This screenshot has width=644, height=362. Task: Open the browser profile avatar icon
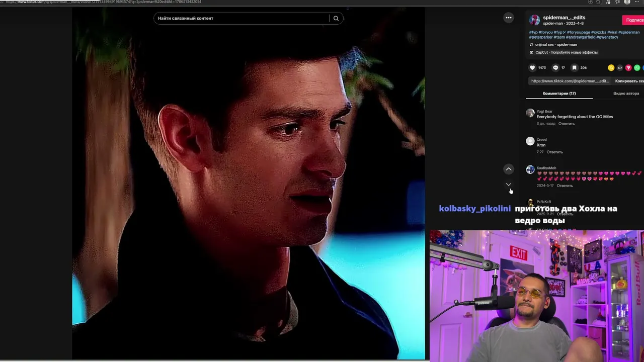pyautogui.click(x=627, y=2)
